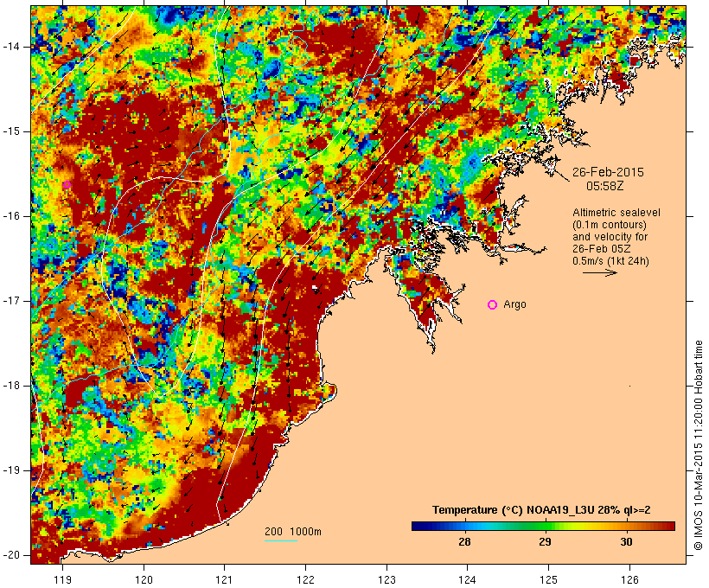Click the cyan 200m depth legend line
The height and width of the screenshot is (588, 709).
tap(280, 540)
